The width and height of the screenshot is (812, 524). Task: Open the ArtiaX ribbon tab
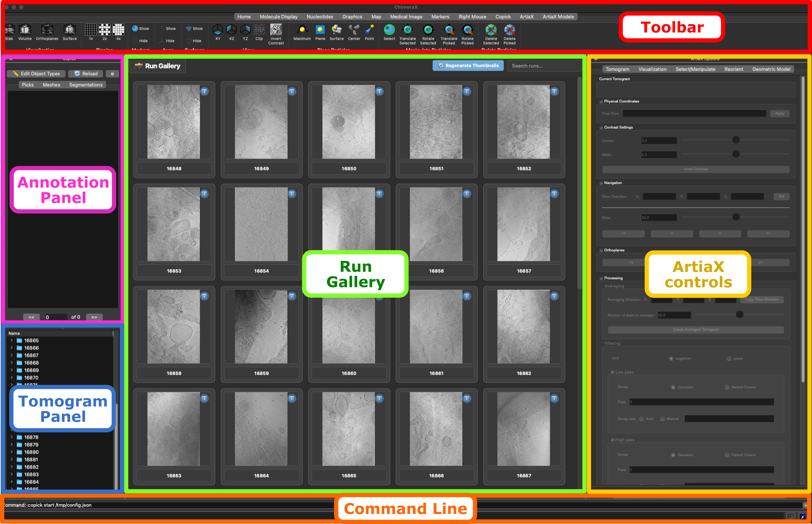point(526,16)
